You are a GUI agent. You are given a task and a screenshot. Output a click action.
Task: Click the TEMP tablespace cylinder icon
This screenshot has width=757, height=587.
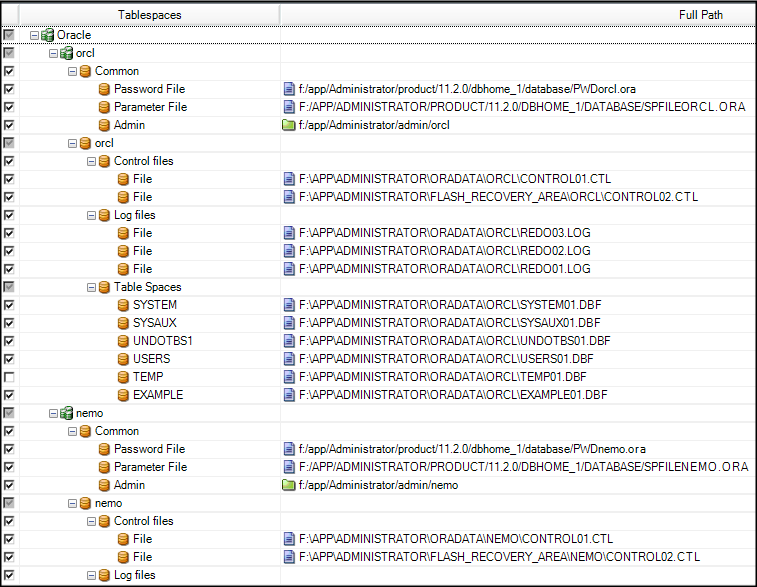coord(123,377)
